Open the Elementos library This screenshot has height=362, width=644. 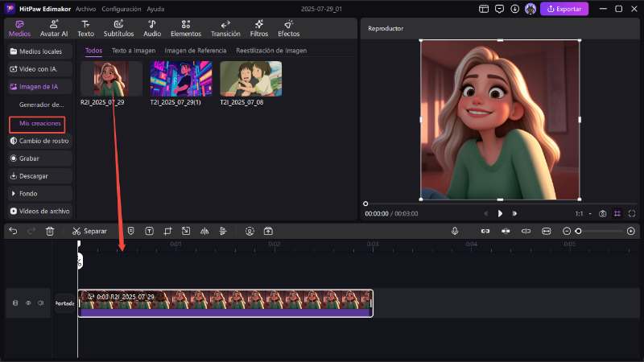(x=186, y=29)
